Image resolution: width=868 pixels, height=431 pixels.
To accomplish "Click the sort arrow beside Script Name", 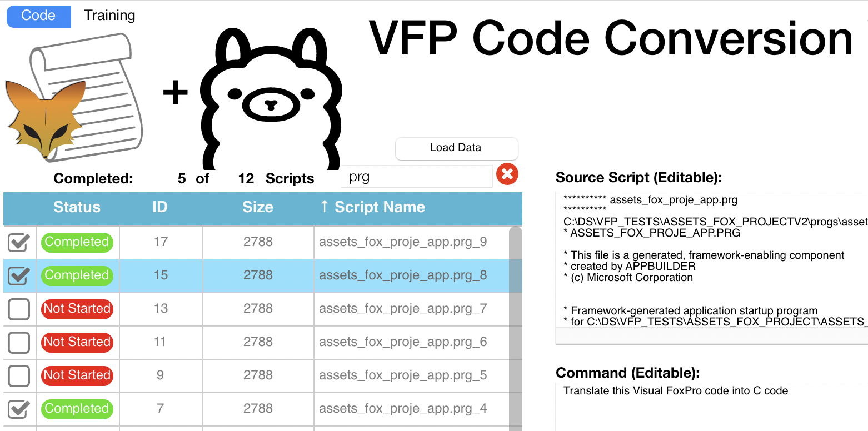I will tap(325, 207).
